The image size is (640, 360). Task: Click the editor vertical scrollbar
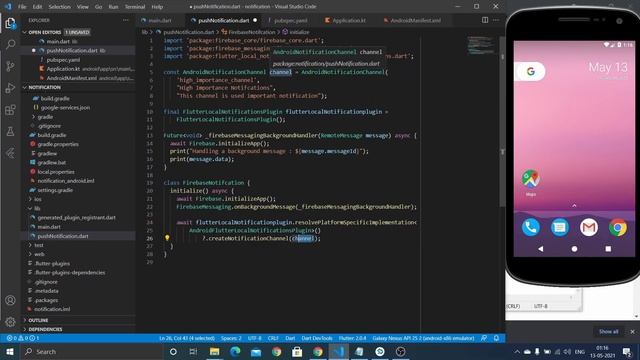pos(502,122)
